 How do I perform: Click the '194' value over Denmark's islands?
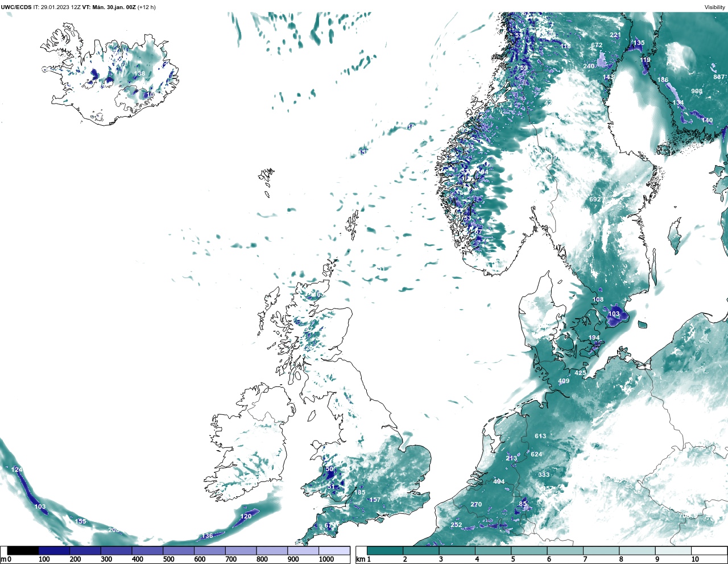click(594, 338)
